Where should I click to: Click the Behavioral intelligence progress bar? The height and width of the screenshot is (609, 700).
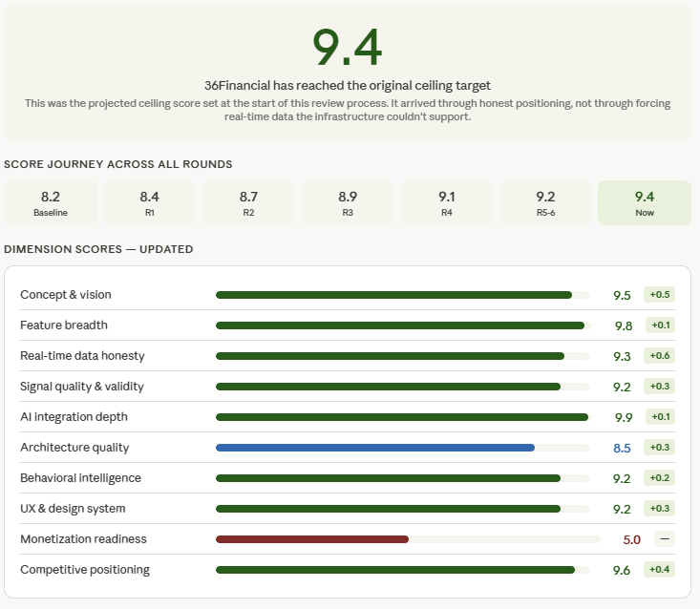(x=403, y=478)
